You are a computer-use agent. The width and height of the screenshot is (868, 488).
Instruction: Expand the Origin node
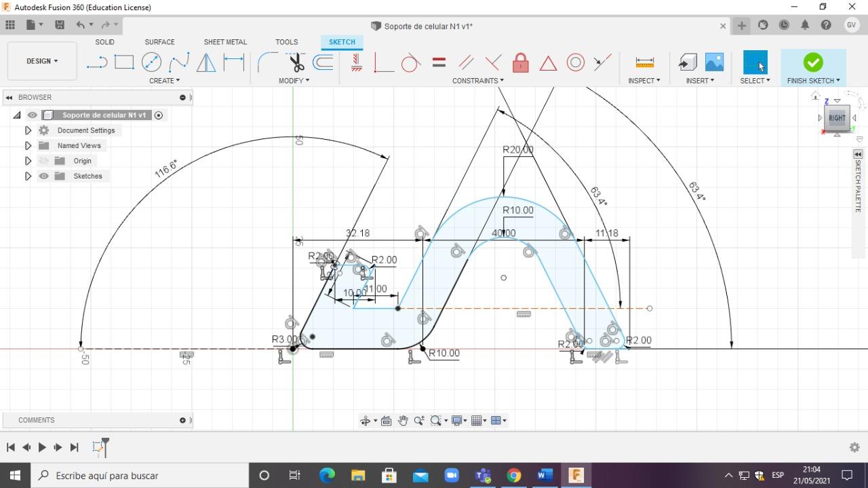[x=28, y=161]
